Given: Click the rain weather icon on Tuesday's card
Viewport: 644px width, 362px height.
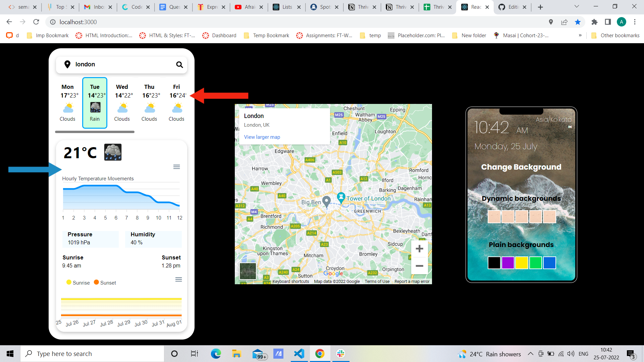Looking at the screenshot, I should (x=95, y=107).
